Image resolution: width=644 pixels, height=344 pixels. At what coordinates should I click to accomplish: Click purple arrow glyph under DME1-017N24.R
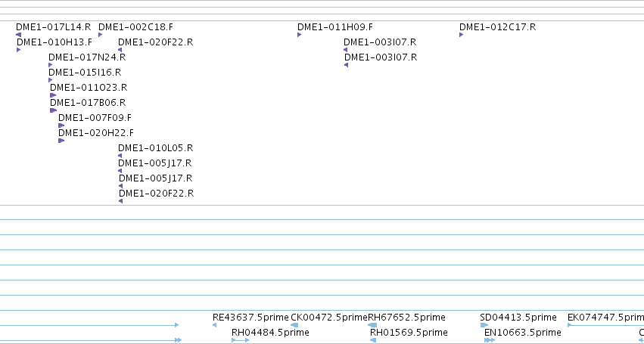51,65
